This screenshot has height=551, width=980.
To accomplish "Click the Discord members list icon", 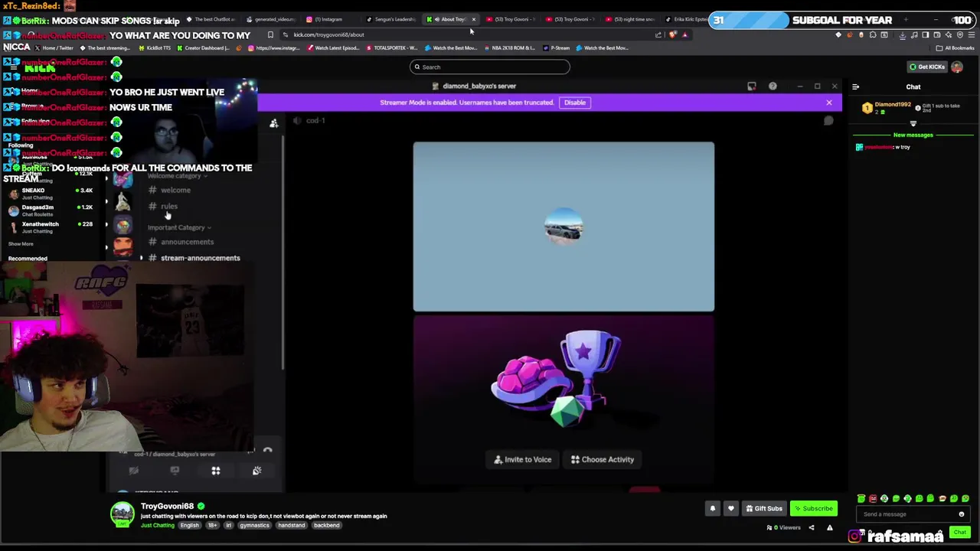I will click(x=273, y=122).
